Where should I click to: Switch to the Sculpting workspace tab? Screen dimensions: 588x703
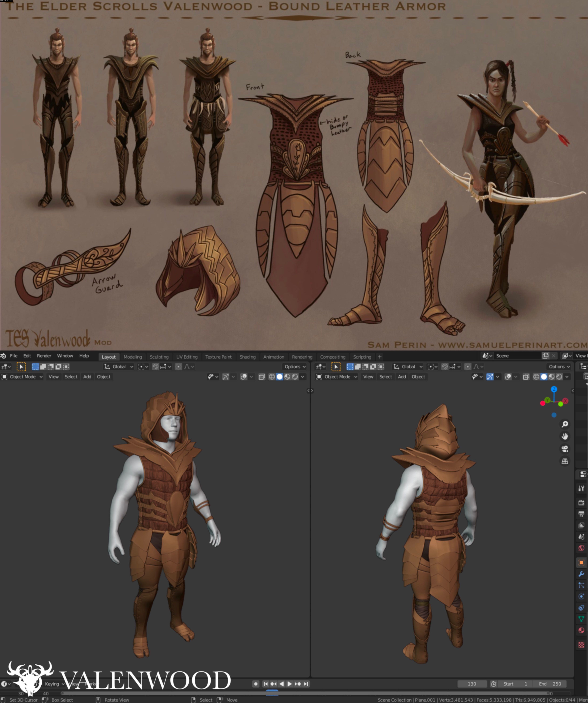(159, 357)
